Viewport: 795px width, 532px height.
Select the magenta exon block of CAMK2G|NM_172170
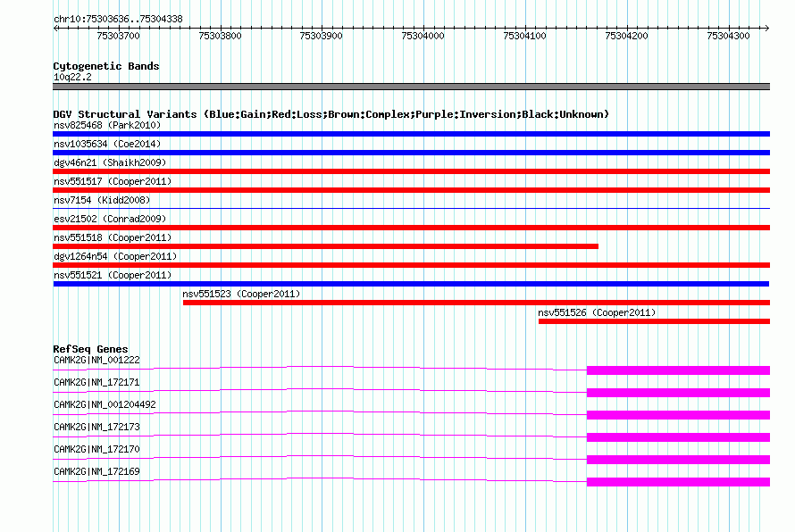click(678, 460)
